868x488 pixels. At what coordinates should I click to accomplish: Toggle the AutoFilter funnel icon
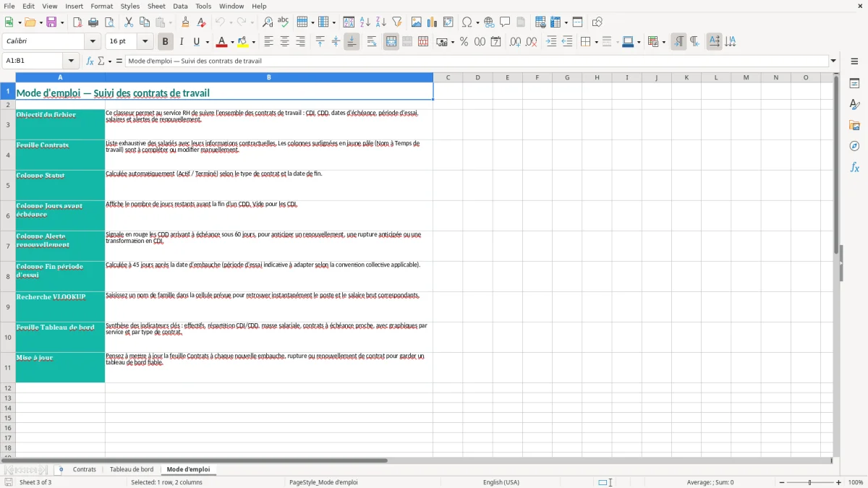click(x=396, y=22)
